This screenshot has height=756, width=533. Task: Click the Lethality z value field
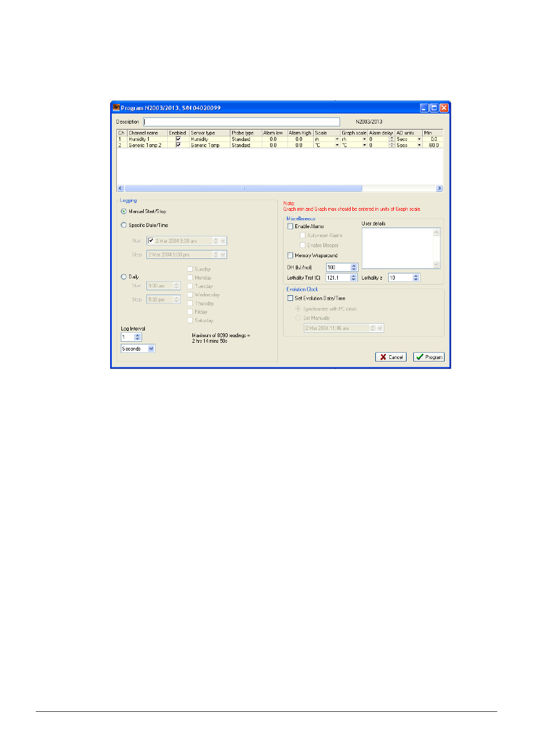401,277
